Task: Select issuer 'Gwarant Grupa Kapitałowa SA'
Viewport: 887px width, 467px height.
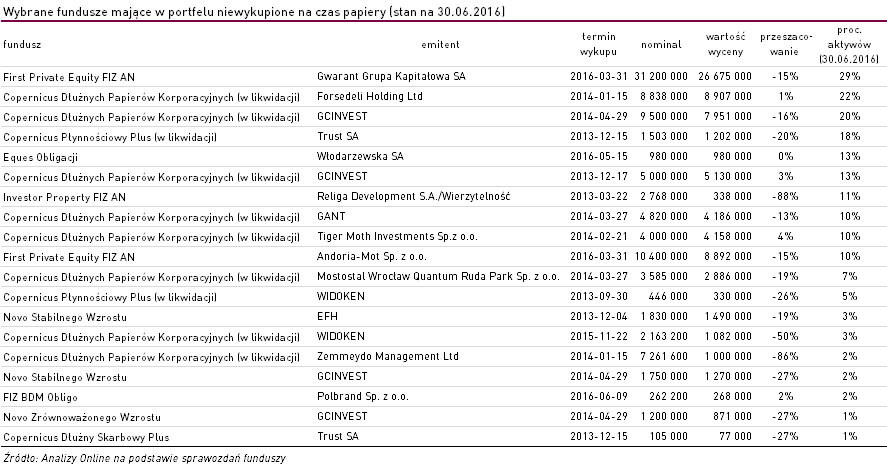Action: point(391,76)
